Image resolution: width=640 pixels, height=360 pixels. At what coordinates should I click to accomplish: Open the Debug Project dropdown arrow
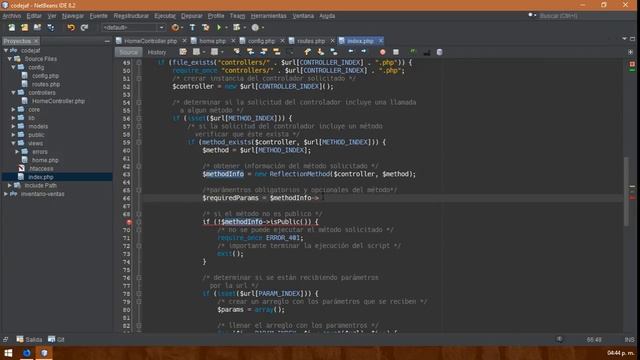244,27
